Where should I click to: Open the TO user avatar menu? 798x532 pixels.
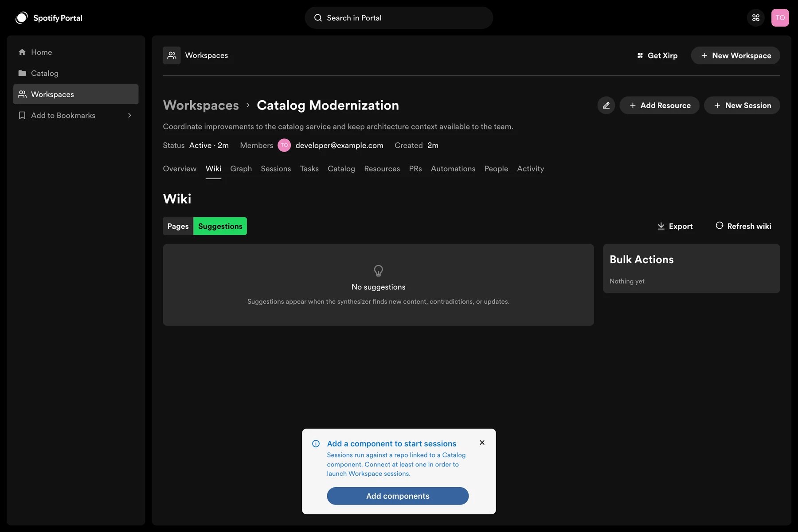780,18
